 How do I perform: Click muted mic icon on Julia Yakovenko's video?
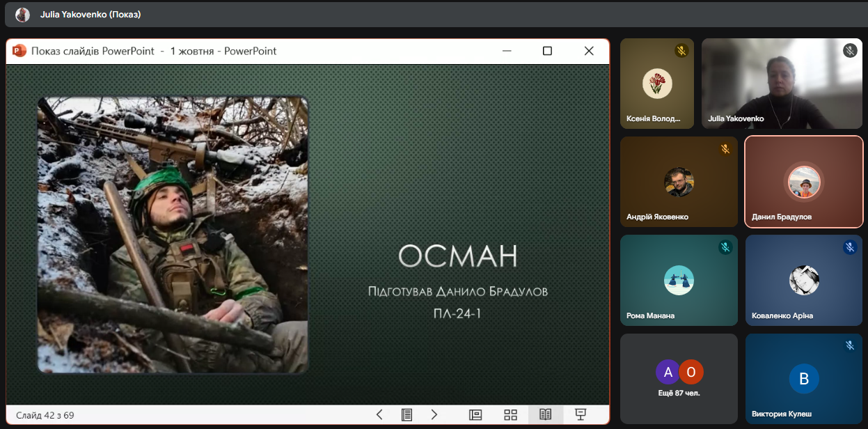click(x=849, y=51)
